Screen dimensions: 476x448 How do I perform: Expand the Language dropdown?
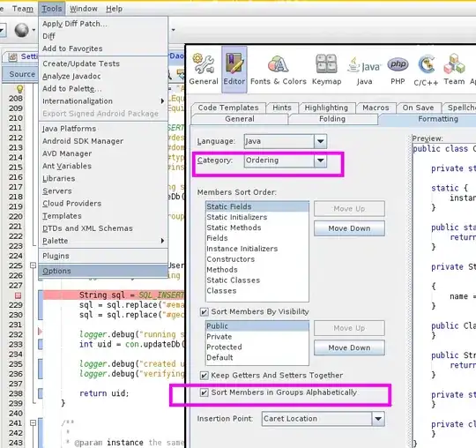(x=320, y=141)
